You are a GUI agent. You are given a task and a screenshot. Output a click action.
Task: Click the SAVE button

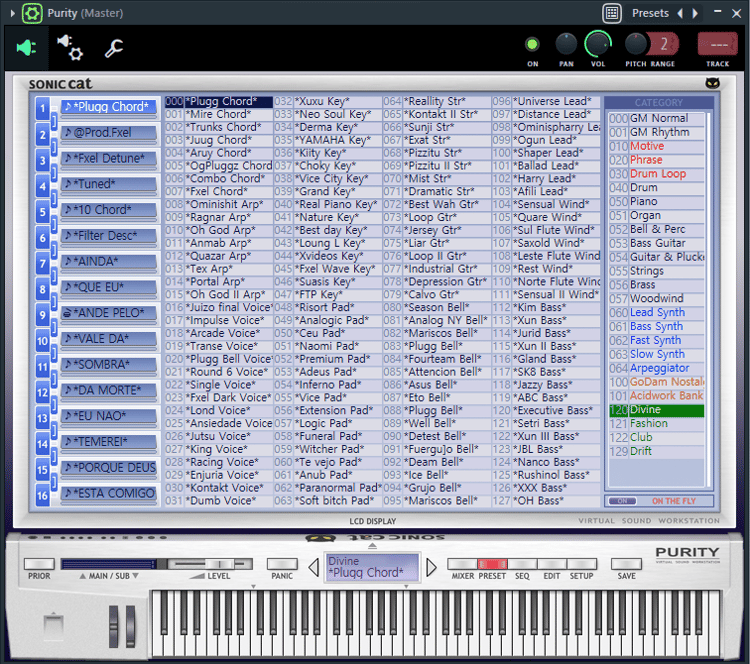click(626, 564)
